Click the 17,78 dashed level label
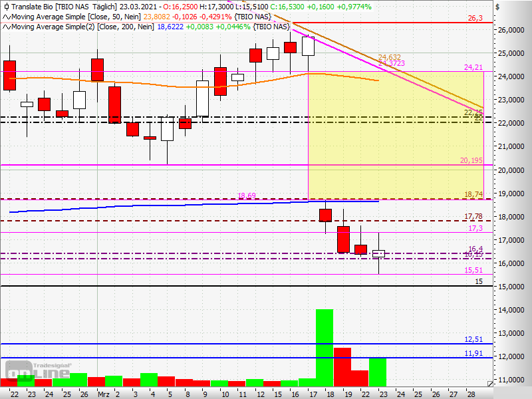This screenshot has height=399, width=532. [x=473, y=217]
